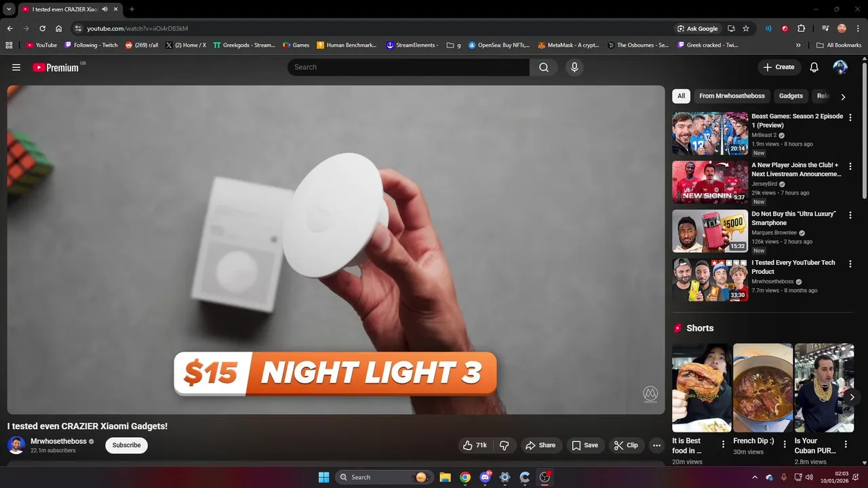868x488 pixels.
Task: Open the YouTube guide hamburger menu
Action: [x=16, y=67]
